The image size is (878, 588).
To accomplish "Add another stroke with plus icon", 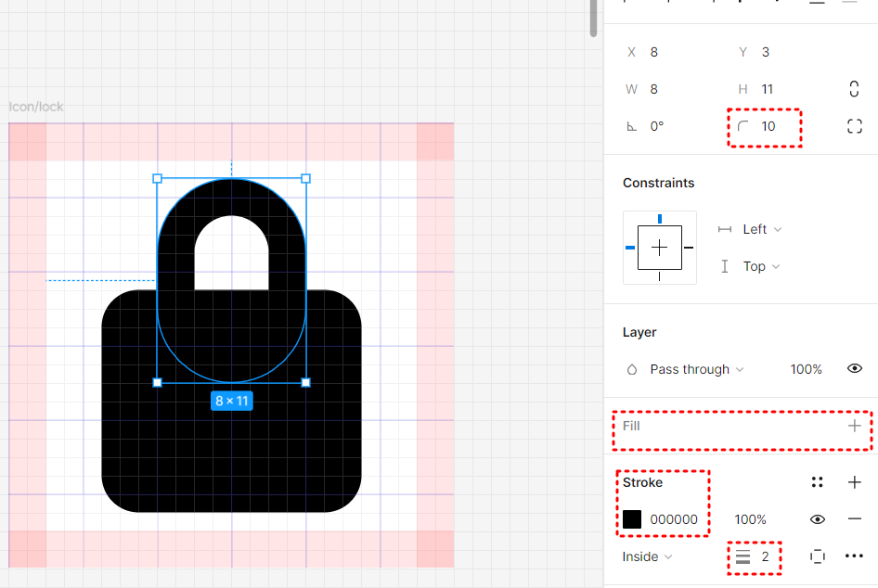I will (854, 481).
